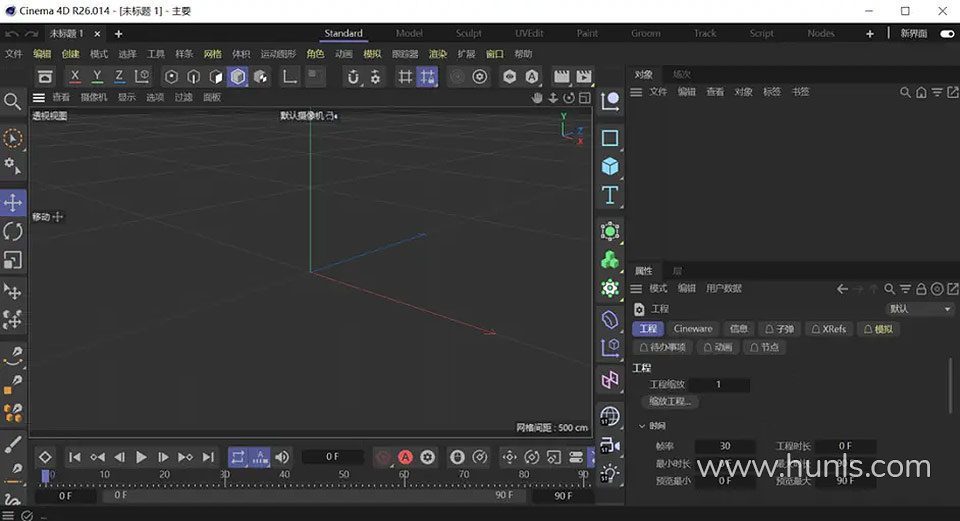
Task: Select the Scale tool in left toolbar
Action: (13, 260)
